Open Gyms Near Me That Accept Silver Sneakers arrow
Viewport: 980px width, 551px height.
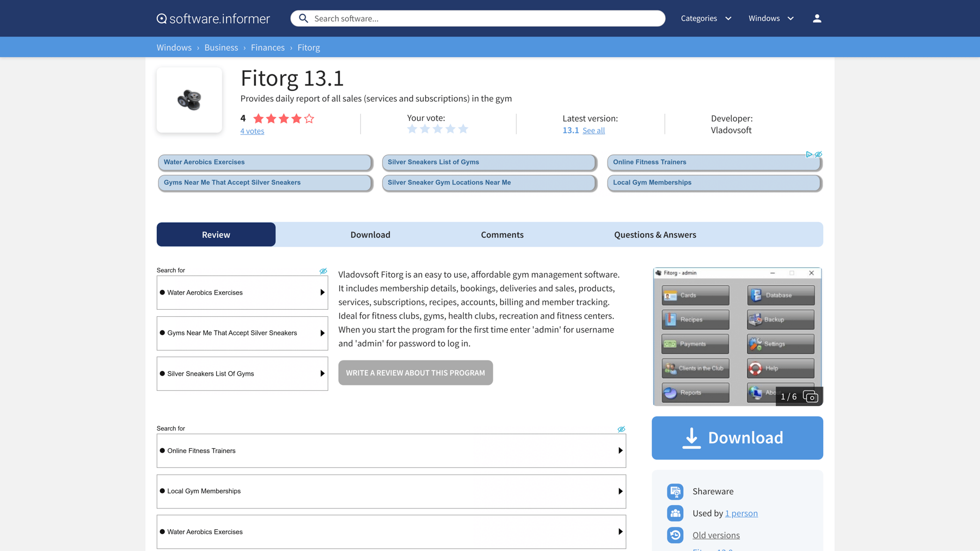coord(322,333)
